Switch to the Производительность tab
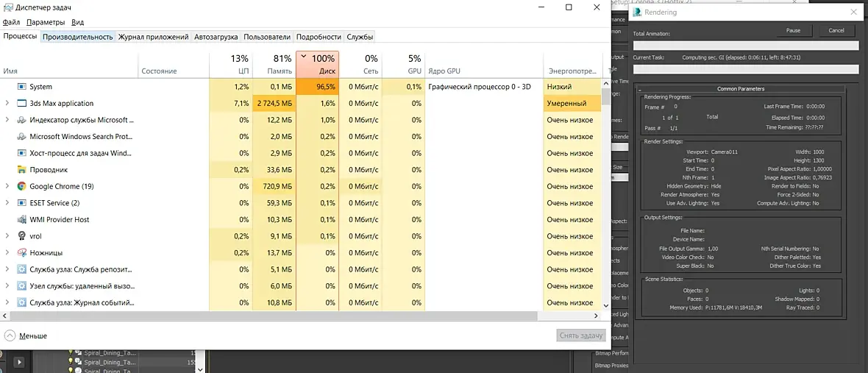The width and height of the screenshot is (868, 373). [77, 37]
